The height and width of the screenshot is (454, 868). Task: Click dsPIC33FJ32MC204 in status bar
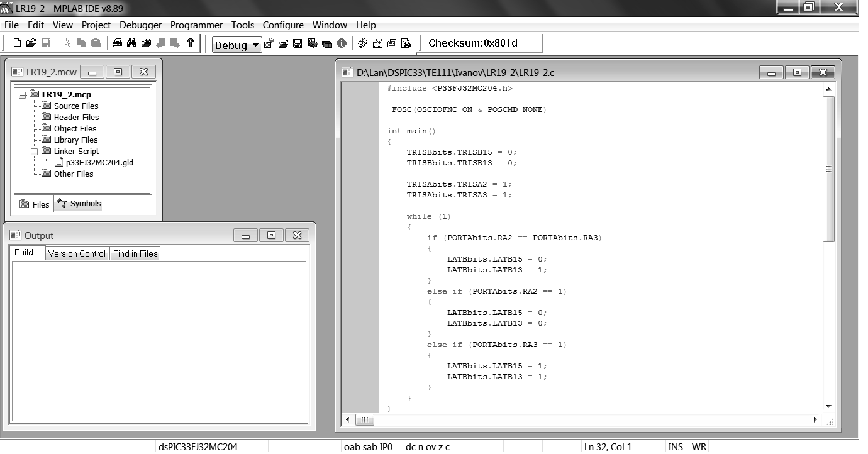tap(198, 447)
